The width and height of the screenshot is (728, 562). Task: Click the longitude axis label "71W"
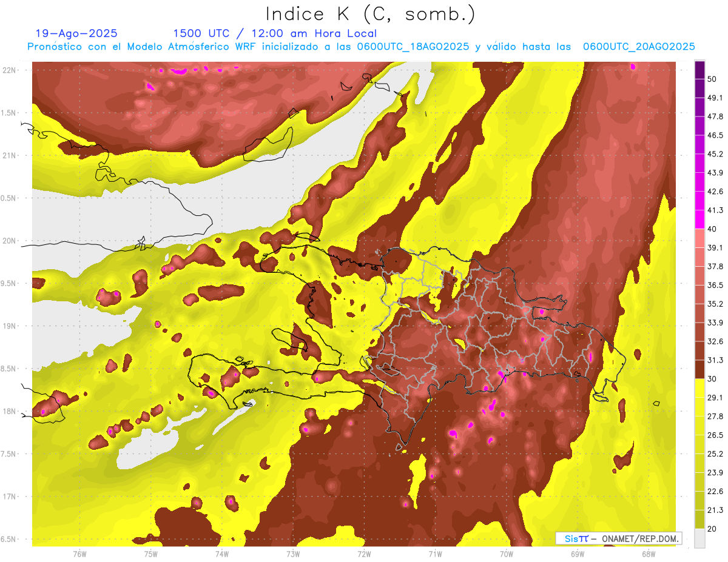[435, 554]
